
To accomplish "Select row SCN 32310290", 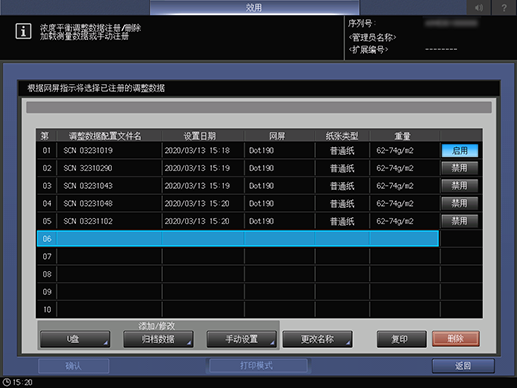I will tap(237, 168).
